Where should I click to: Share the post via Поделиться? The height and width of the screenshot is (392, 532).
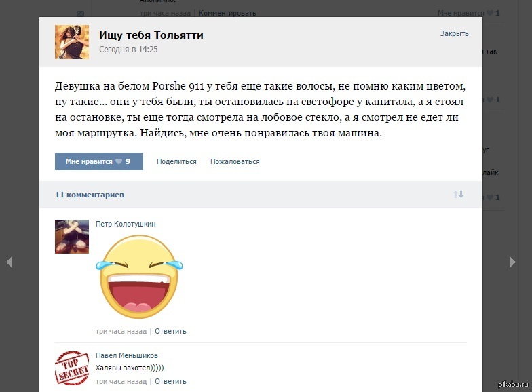click(x=176, y=161)
